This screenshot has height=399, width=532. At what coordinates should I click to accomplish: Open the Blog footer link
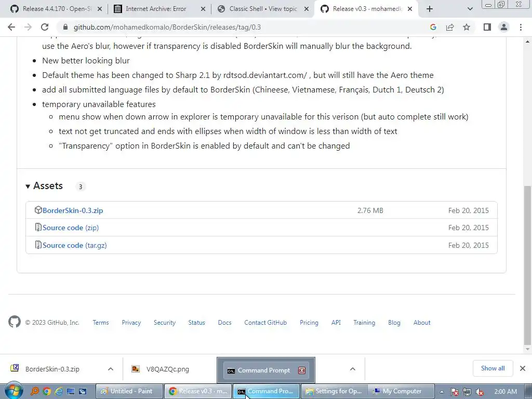coord(394,323)
